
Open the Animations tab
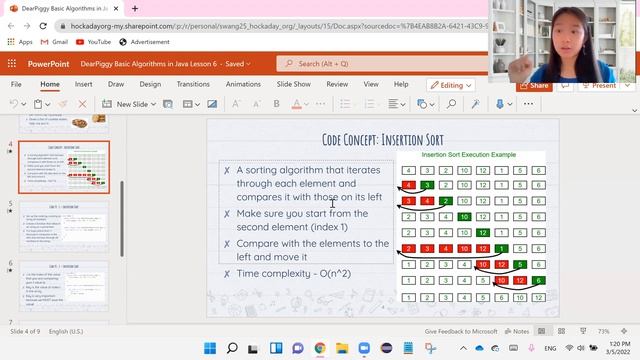[x=243, y=84]
